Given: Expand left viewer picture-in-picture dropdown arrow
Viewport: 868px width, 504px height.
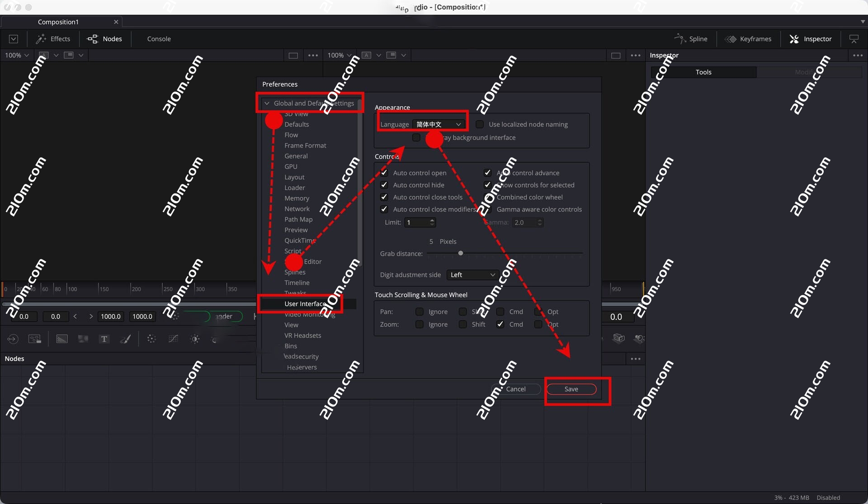Looking at the screenshot, I should click(81, 55).
